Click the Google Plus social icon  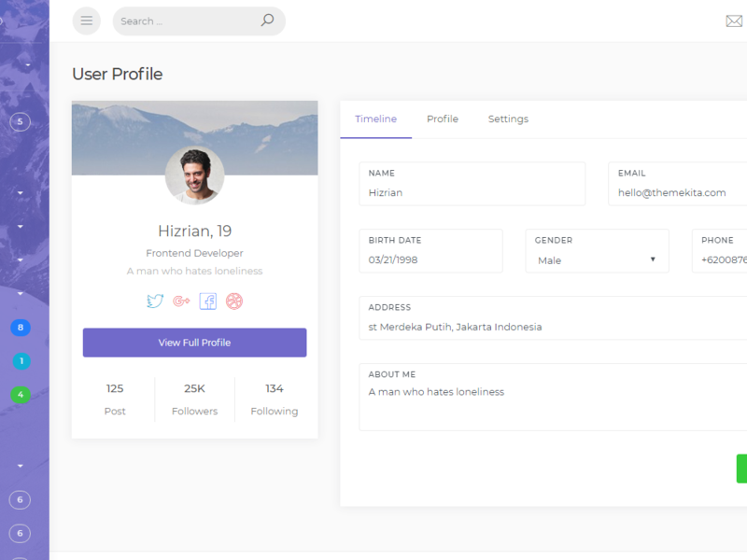[181, 301]
